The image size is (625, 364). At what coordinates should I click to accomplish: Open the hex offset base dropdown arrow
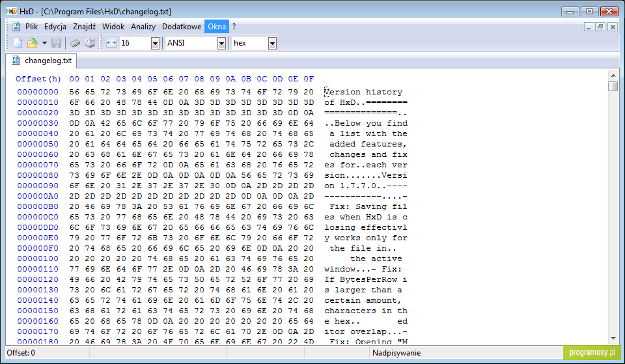pos(272,43)
